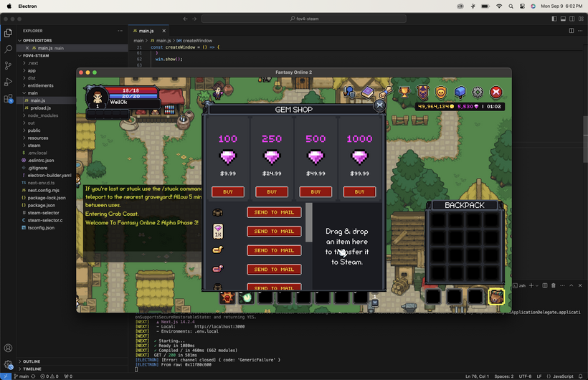Open the backpack bag icon highlighted in yellow
This screenshot has height=380, width=588.
point(496,297)
